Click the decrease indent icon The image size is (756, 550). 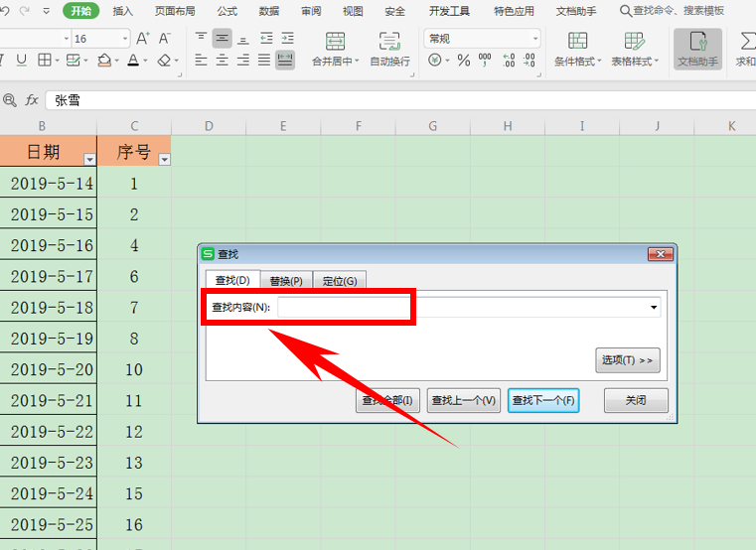pos(266,38)
